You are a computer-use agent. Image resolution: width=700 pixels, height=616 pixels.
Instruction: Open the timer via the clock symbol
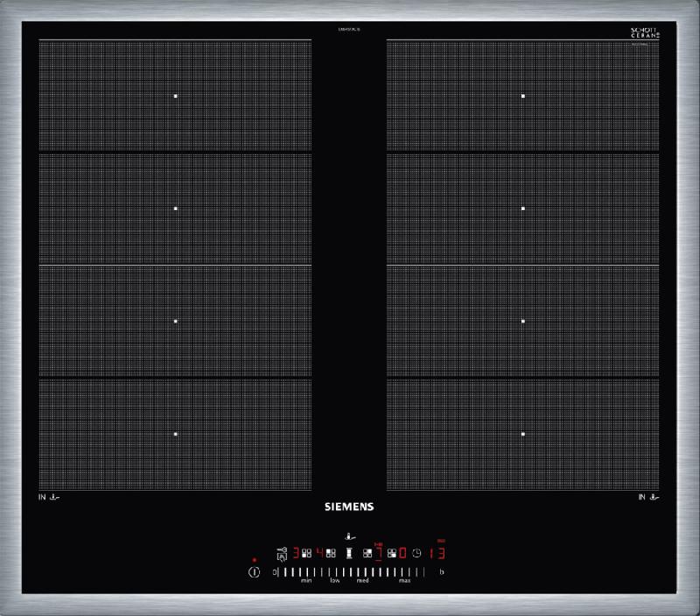point(416,553)
